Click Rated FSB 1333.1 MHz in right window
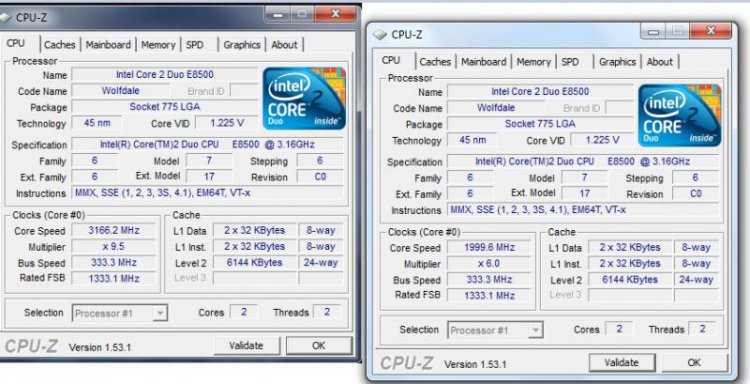 tap(489, 296)
